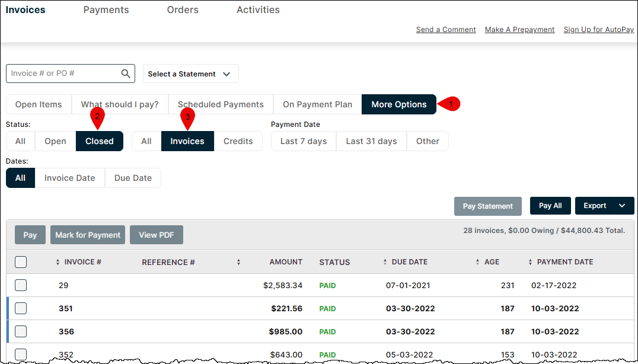Image resolution: width=638 pixels, height=364 pixels.
Task: Sort by Invoice # column arrows
Action: (58, 262)
